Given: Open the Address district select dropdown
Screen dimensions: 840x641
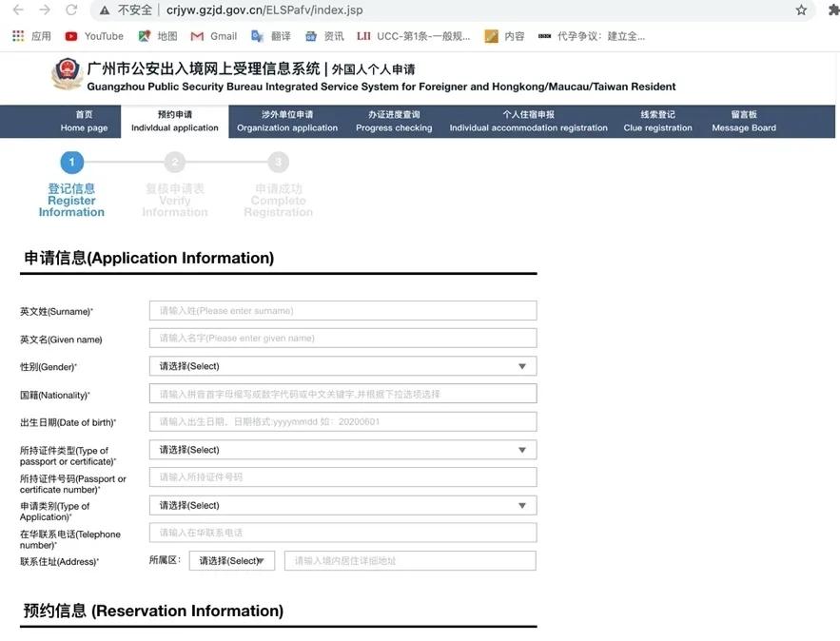Looking at the screenshot, I should point(231,561).
